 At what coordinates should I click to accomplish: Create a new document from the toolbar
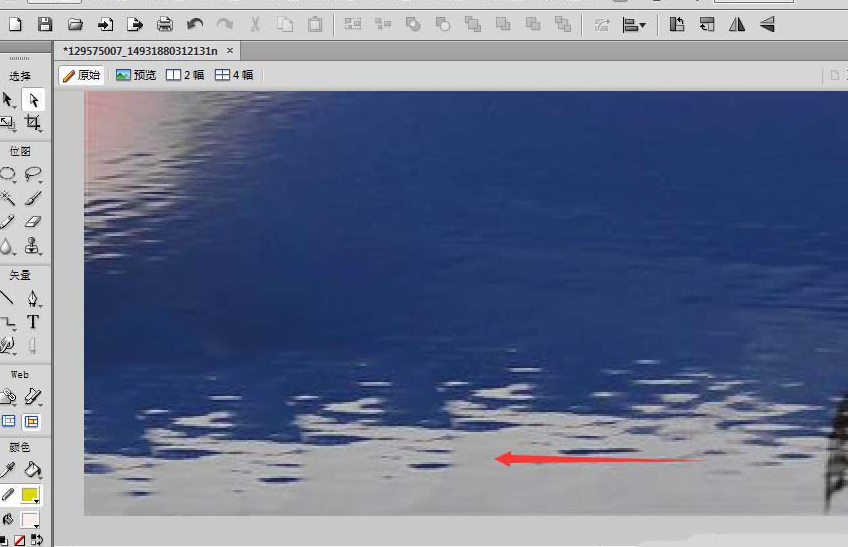(x=15, y=24)
